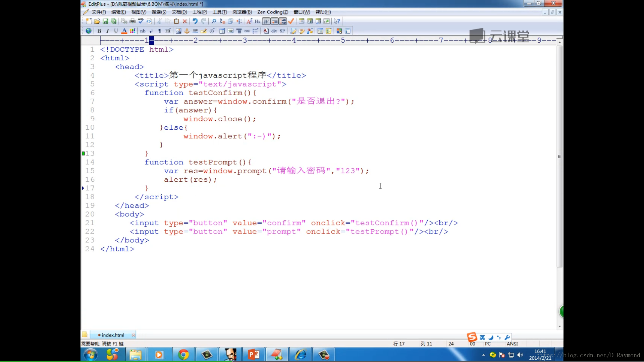Save the file with the floppy icon
Viewport: 644px width, 362px height.
[x=105, y=21]
